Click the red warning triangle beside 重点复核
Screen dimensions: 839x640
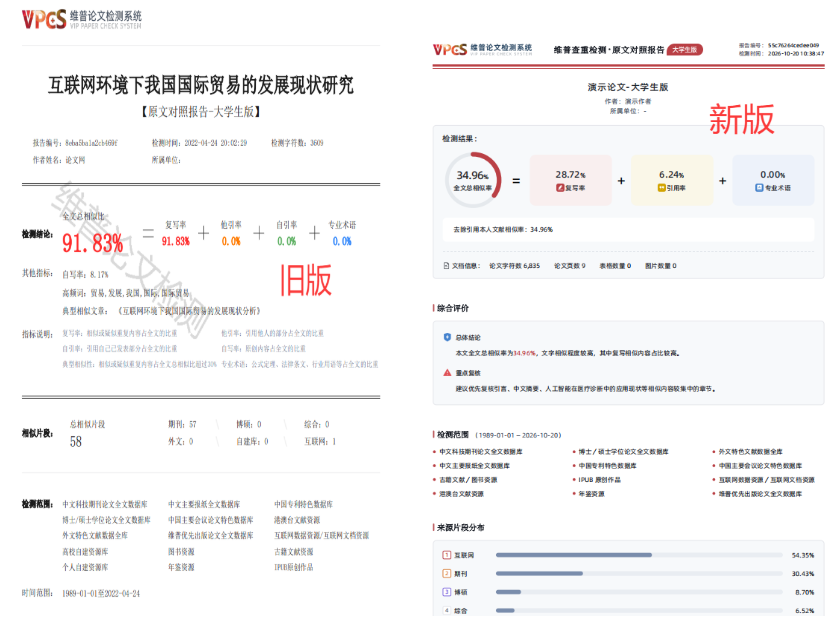[x=447, y=372]
